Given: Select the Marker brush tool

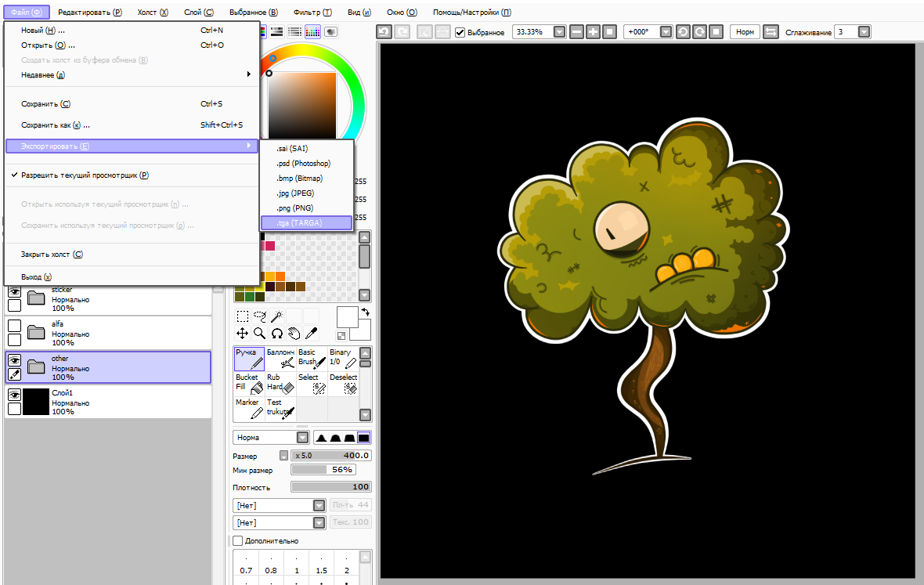Looking at the screenshot, I should (x=248, y=407).
